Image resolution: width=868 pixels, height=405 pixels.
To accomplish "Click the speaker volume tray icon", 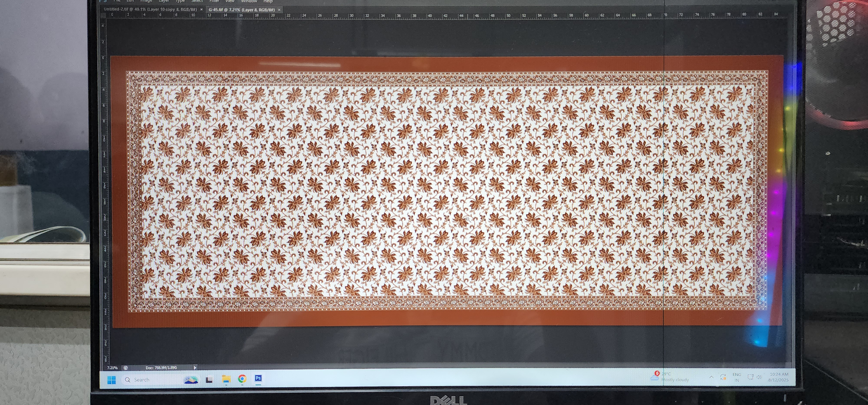I will pos(759,377).
